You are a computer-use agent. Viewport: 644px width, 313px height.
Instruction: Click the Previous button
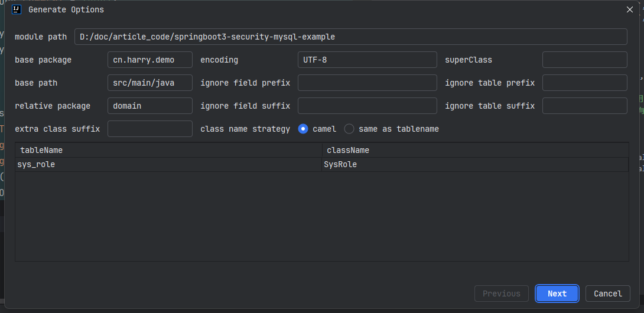[501, 294]
